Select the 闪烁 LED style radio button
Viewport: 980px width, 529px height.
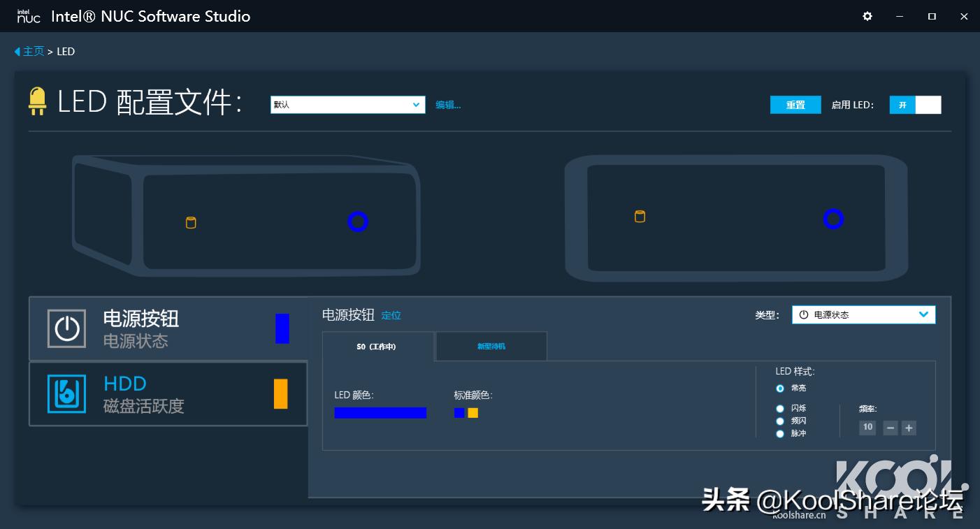(x=780, y=408)
